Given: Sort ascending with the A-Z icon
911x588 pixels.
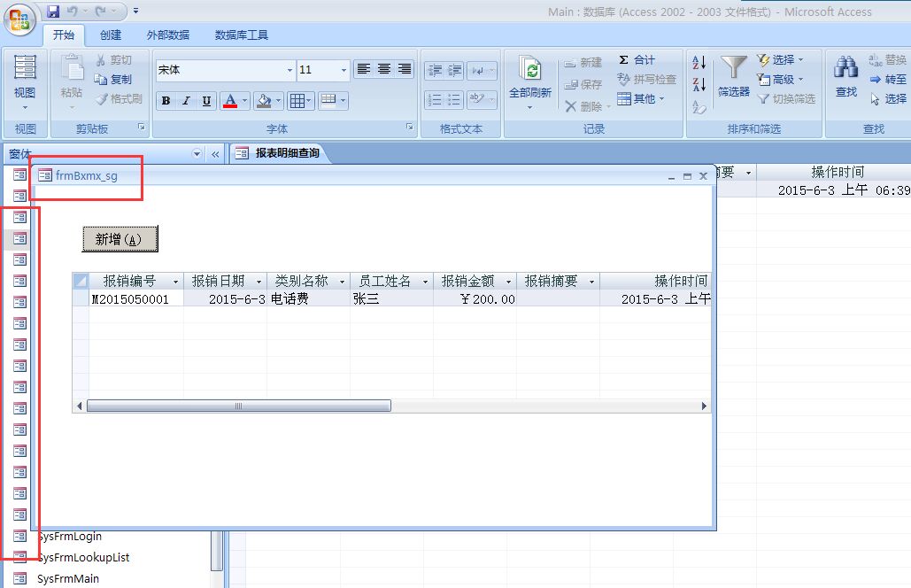Looking at the screenshot, I should 699,62.
